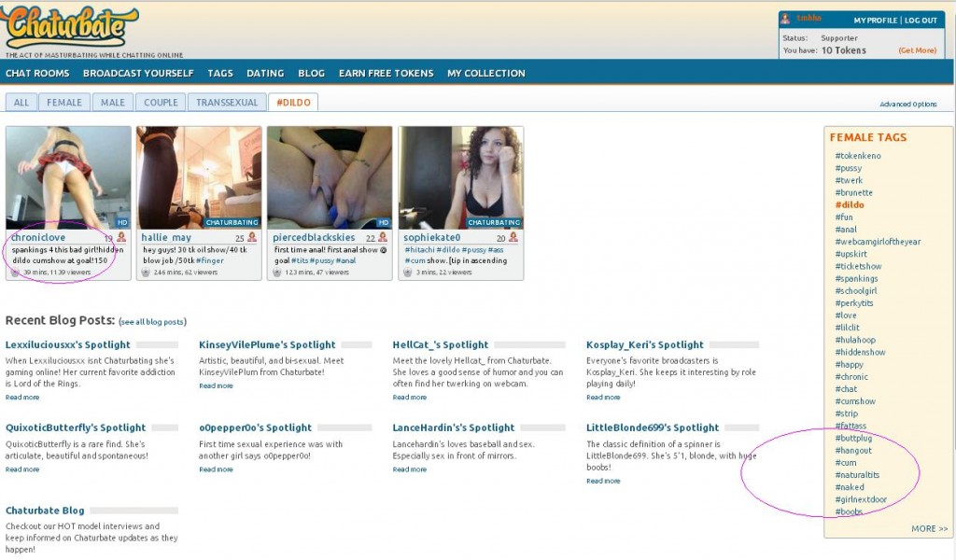Open Lexxiluciousxx's Spotlight post
Image resolution: width=956 pixels, height=560 pixels.
point(67,345)
